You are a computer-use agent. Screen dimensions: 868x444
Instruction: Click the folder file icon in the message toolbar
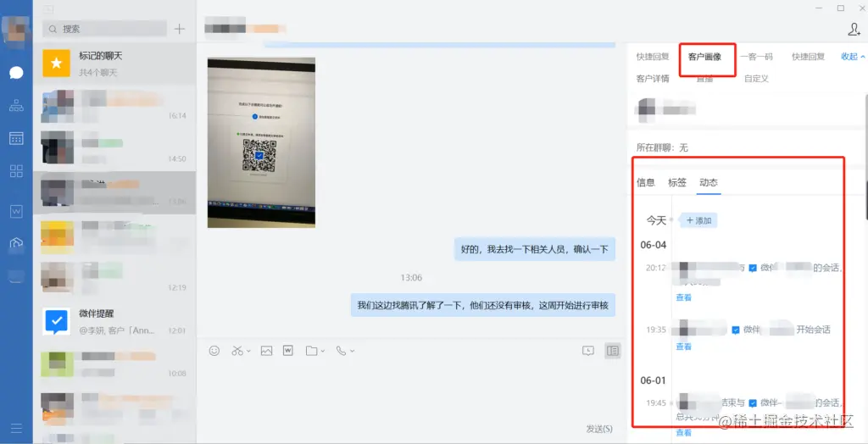point(312,351)
